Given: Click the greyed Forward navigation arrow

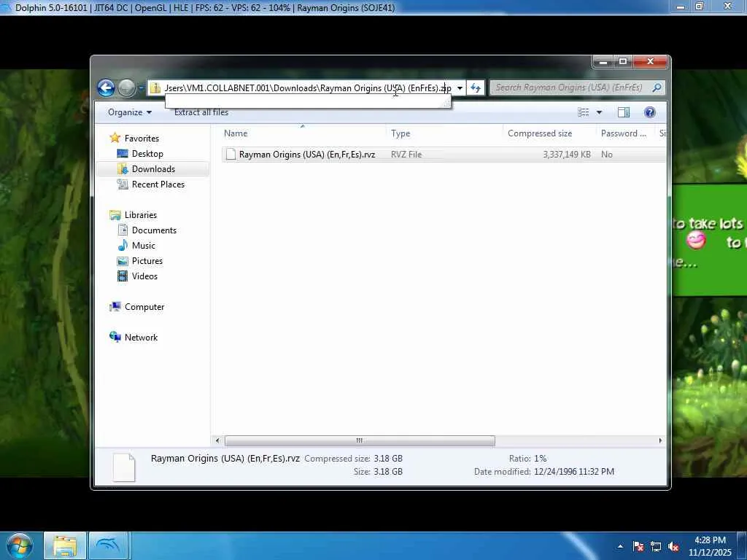Looking at the screenshot, I should (126, 87).
